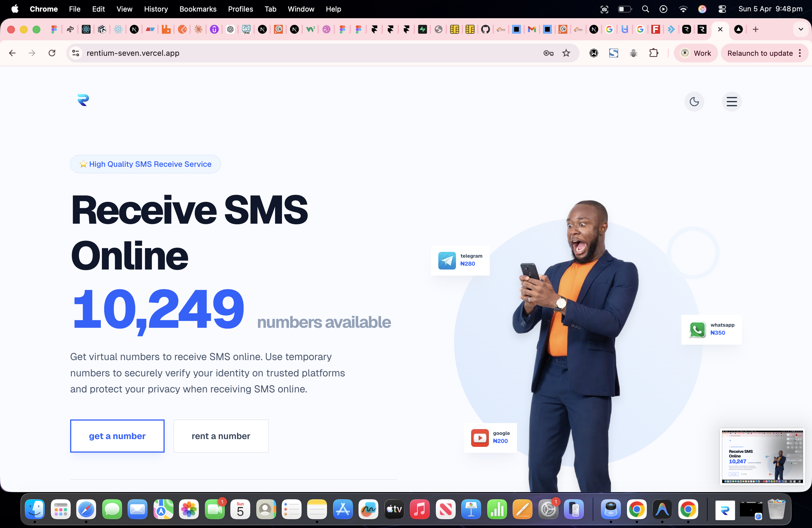Open the Chrome extensions puzzle icon

(x=653, y=53)
